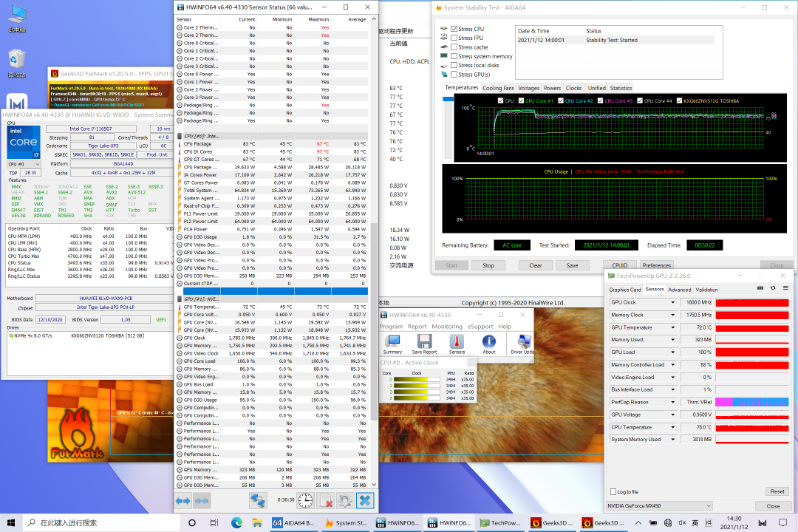
Task: Click the About info icon in HWiNFO64
Action: tap(488, 343)
